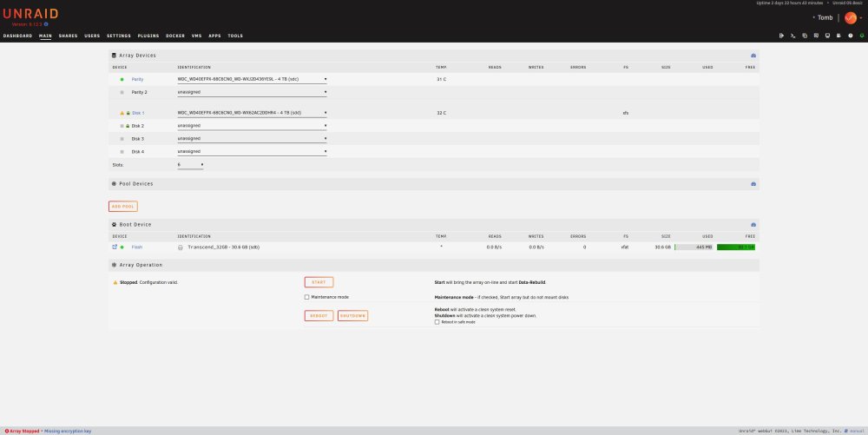Click the Unraid OS Basic license text
This screenshot has width=868, height=435.
coord(847,3)
